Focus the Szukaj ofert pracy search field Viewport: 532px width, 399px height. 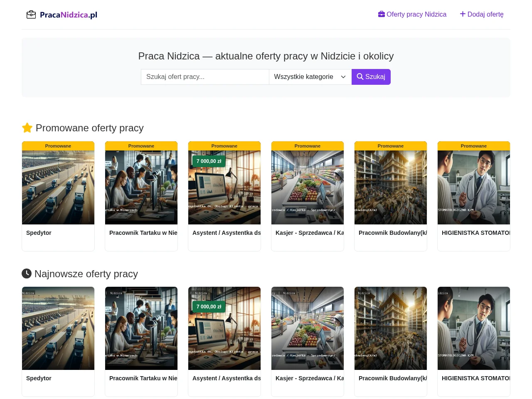click(205, 77)
